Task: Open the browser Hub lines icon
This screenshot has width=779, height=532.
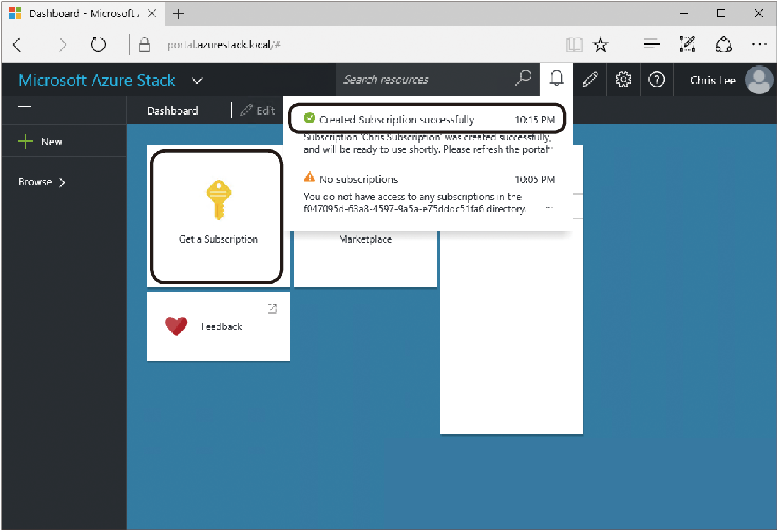Action: pyautogui.click(x=652, y=45)
